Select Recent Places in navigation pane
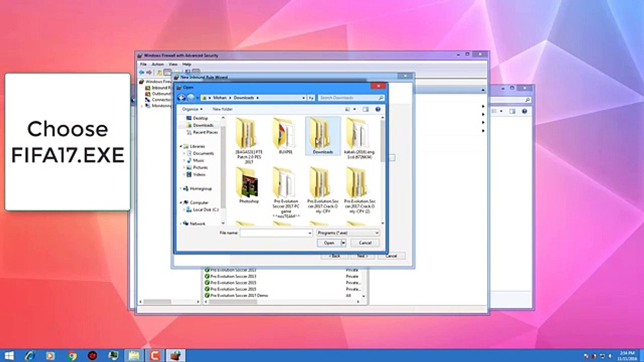Screen dimensions: 644x362 [x=205, y=132]
